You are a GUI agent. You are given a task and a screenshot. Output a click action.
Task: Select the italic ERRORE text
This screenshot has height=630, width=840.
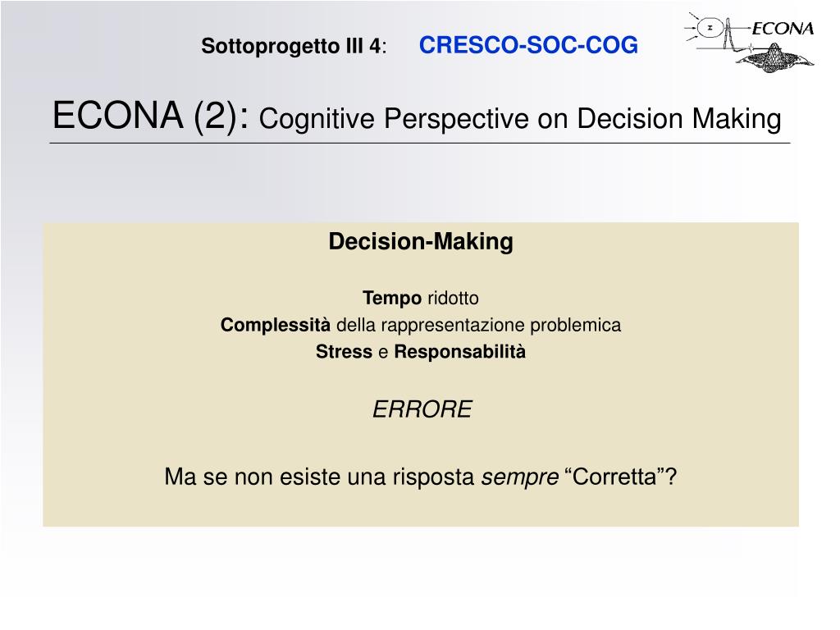(422, 409)
